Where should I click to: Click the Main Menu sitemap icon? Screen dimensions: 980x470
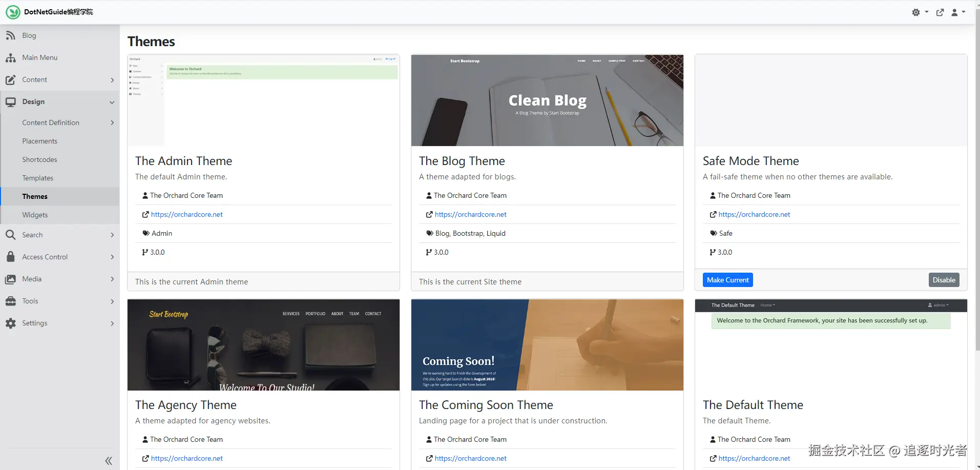point(10,58)
